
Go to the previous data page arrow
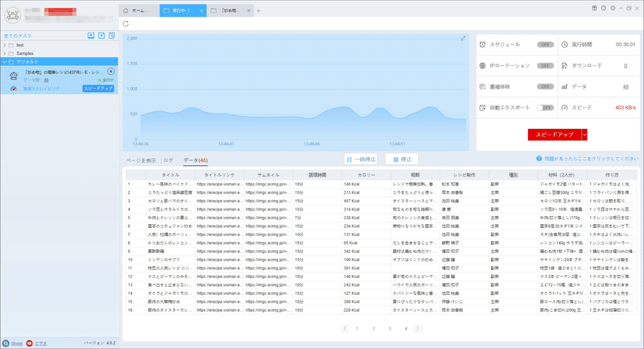(x=345, y=328)
